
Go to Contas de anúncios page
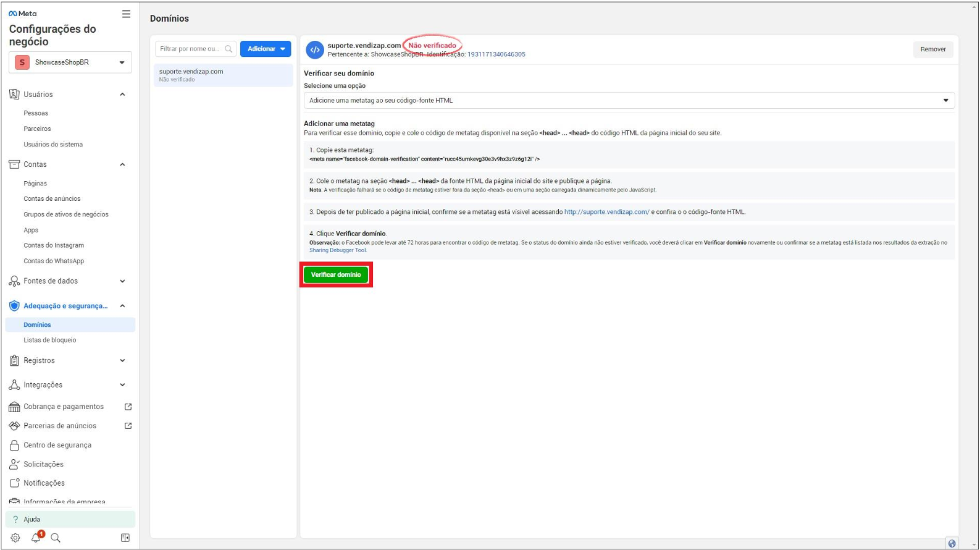(x=52, y=199)
